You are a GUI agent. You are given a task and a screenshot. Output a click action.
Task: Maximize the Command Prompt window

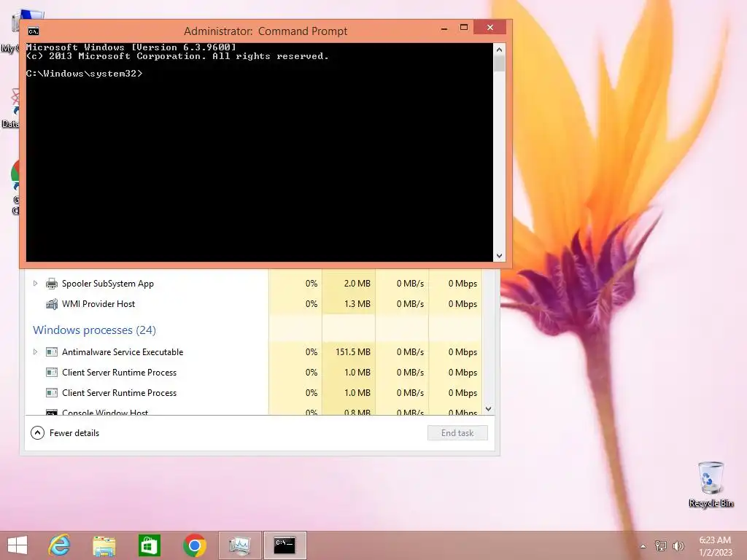(x=463, y=28)
